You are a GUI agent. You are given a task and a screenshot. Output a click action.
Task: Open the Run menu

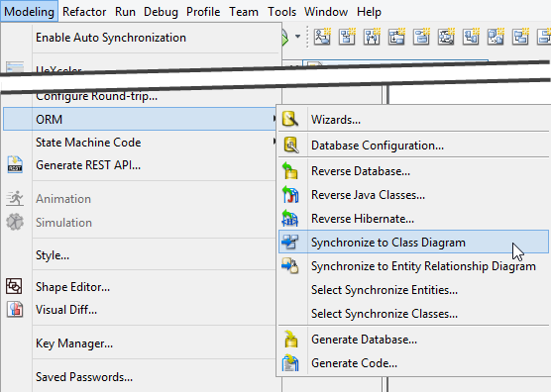click(125, 12)
